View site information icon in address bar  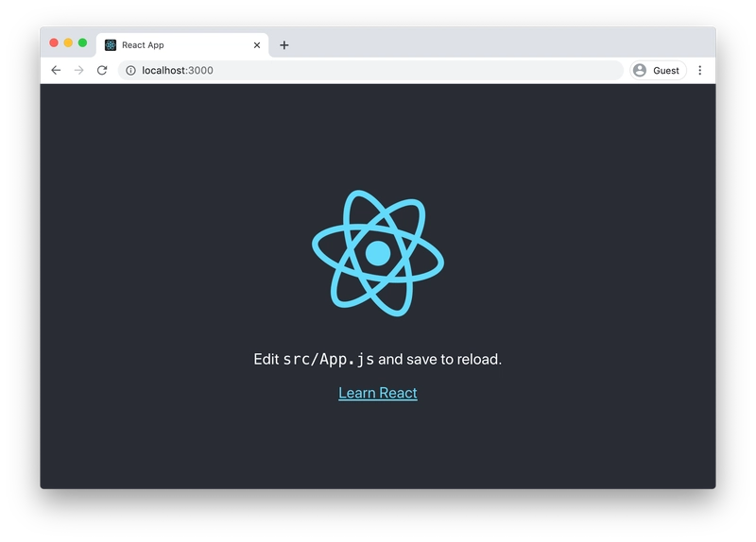pos(130,70)
